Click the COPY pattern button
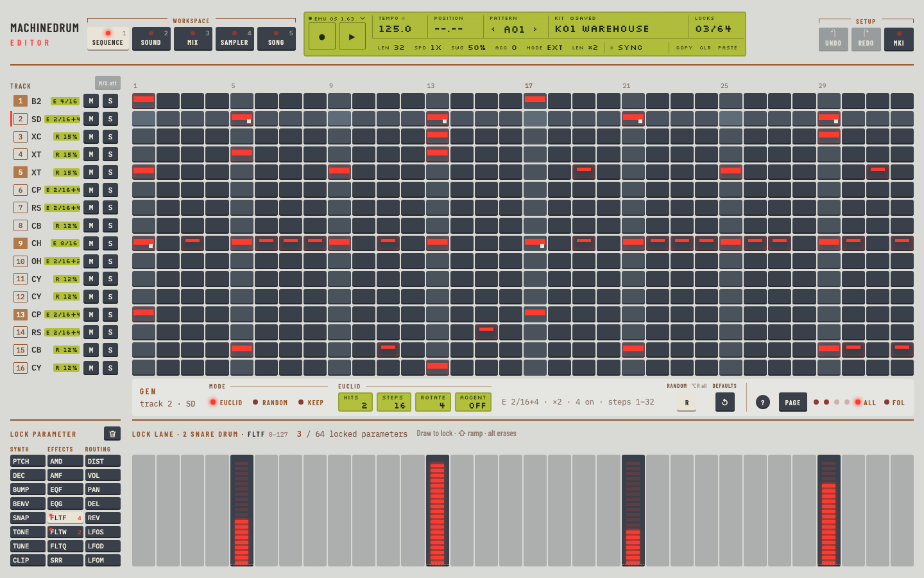 [x=685, y=48]
